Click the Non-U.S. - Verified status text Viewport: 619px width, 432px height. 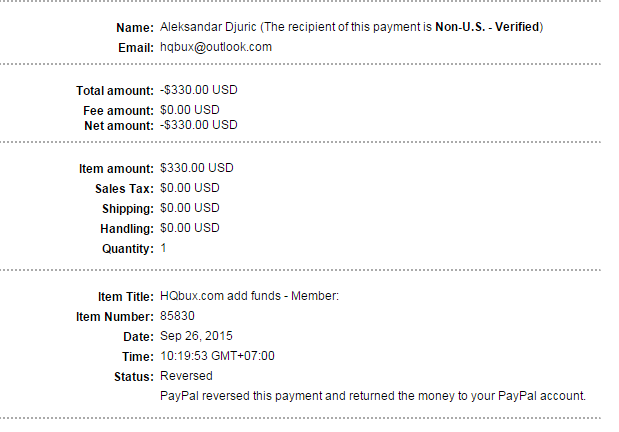click(x=487, y=27)
